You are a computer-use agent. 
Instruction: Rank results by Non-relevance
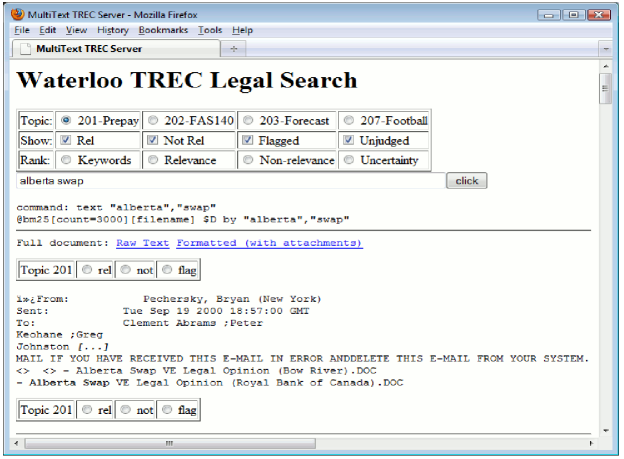coord(248,160)
